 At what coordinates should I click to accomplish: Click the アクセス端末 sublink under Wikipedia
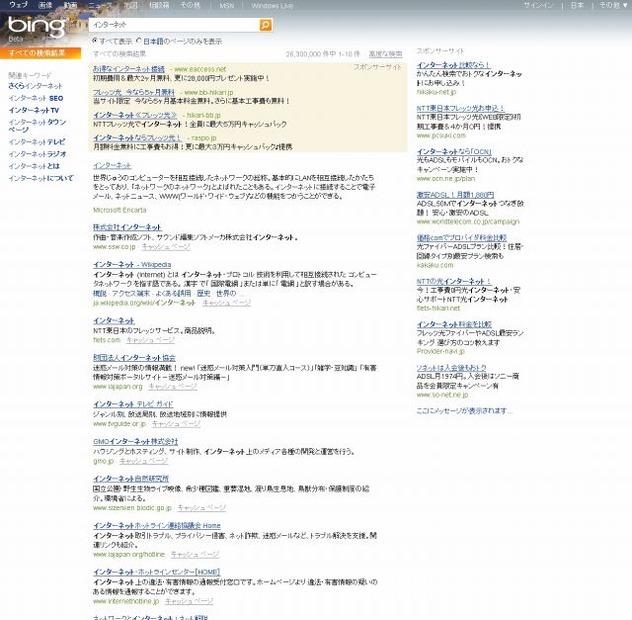[x=131, y=293]
